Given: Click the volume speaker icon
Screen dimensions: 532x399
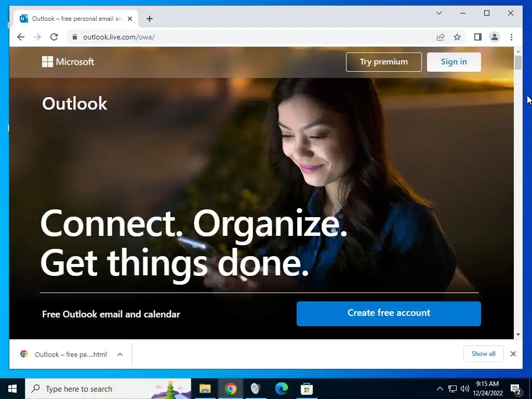Looking at the screenshot, I should (465, 389).
